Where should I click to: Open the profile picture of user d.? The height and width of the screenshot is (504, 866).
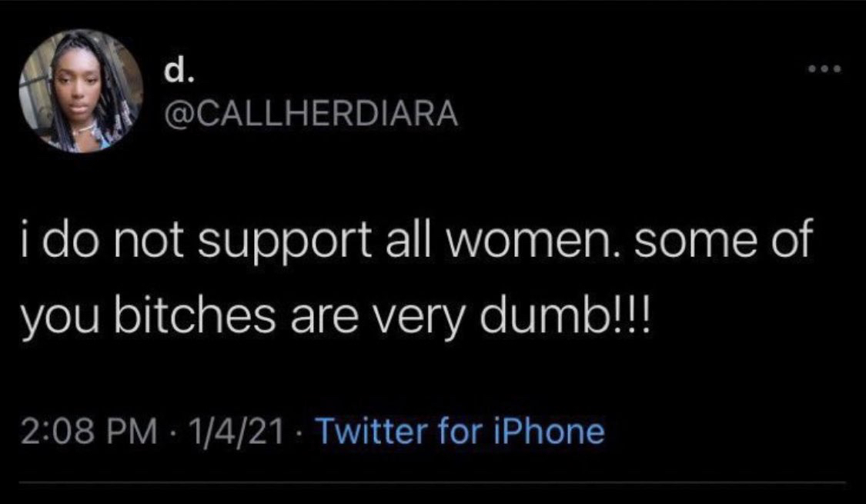[81, 91]
